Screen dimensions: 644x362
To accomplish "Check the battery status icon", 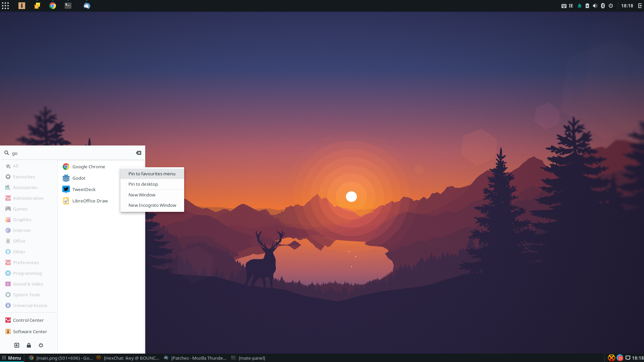I will (587, 6).
